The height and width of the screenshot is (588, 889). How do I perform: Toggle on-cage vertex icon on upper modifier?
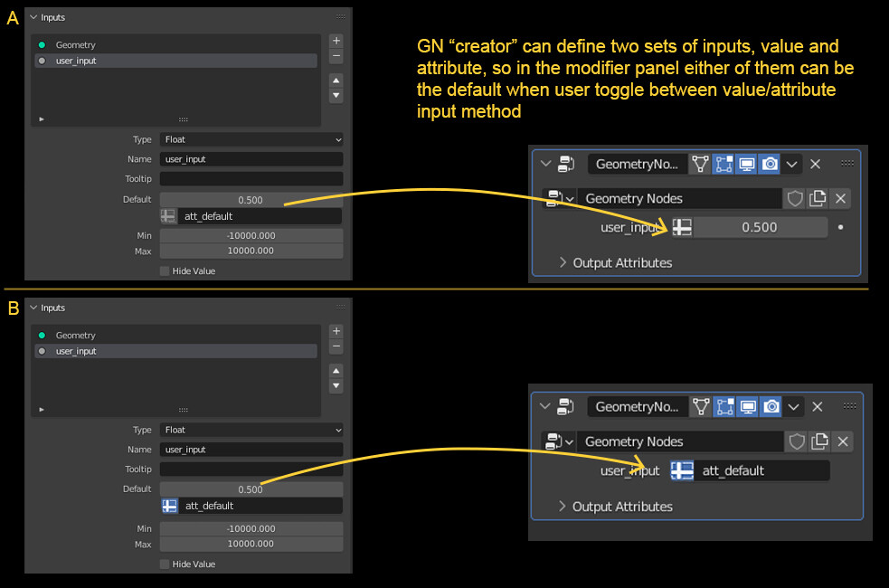700,165
